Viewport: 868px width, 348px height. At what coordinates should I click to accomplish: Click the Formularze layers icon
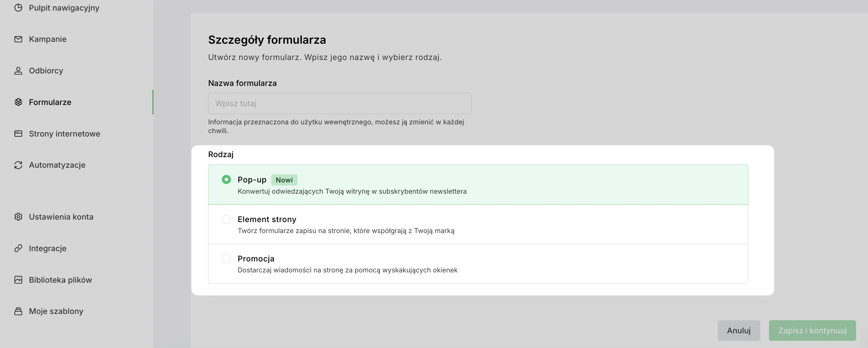point(18,102)
